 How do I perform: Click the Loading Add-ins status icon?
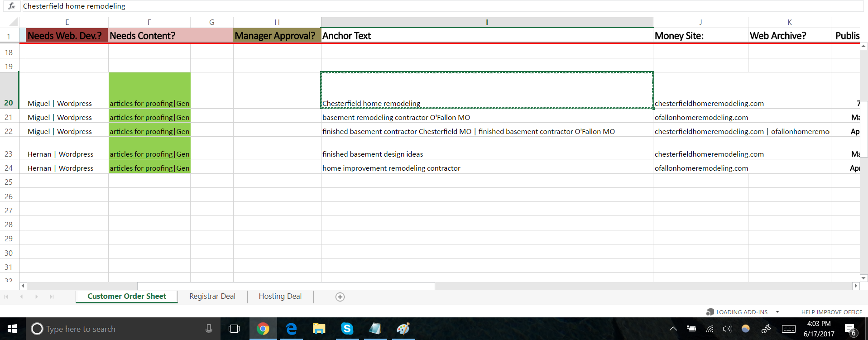[x=710, y=312]
